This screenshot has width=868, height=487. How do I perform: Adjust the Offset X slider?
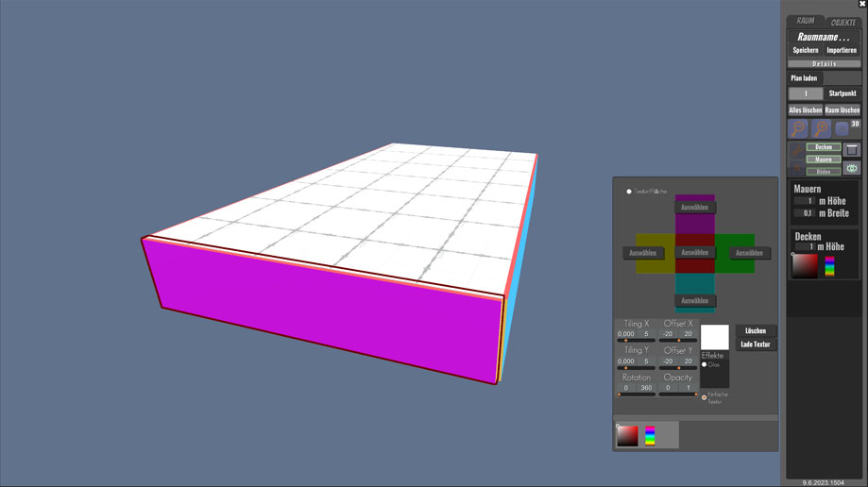pyautogui.click(x=678, y=341)
